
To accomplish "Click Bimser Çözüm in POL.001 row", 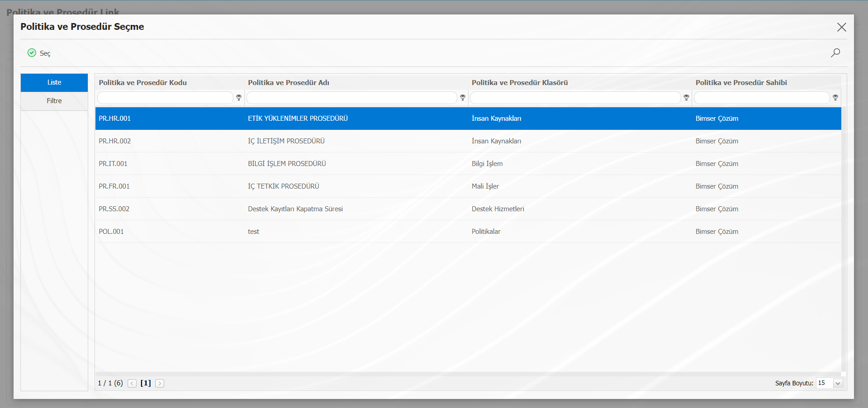I will (x=717, y=232).
